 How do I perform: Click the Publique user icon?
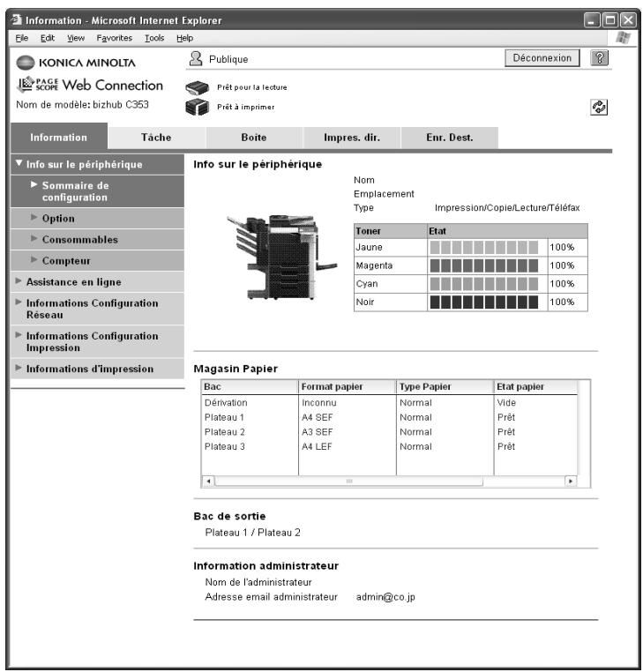[x=196, y=59]
